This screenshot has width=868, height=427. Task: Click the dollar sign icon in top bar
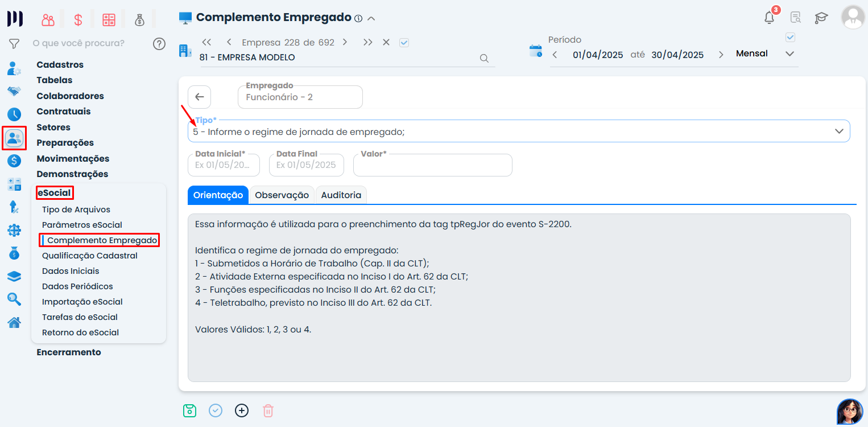pos(78,20)
